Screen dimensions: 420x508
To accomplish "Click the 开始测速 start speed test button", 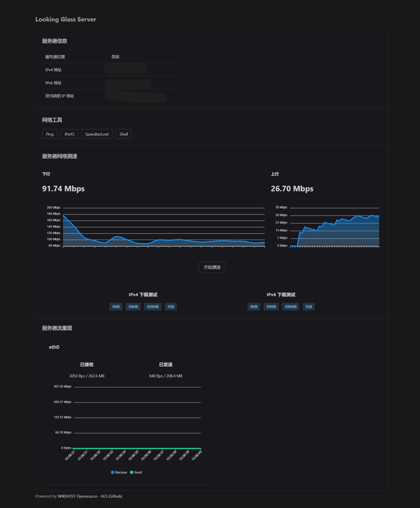I will point(212,267).
